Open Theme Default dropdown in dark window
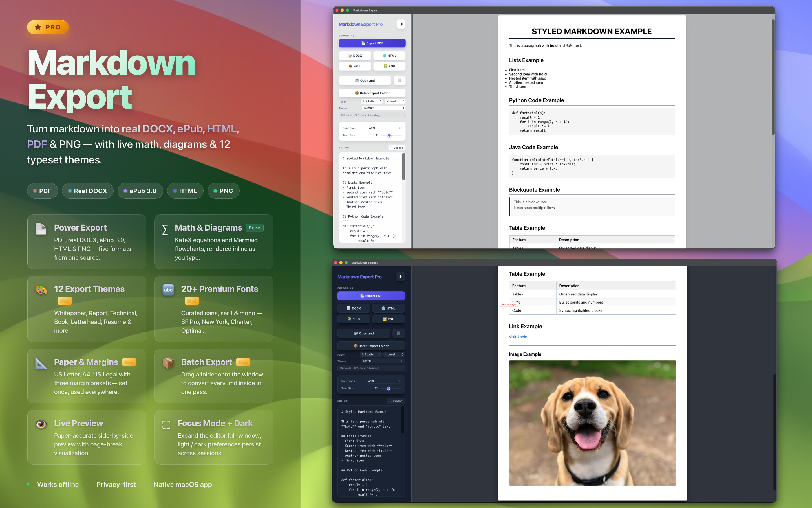Image resolution: width=812 pixels, height=508 pixels. point(383,361)
